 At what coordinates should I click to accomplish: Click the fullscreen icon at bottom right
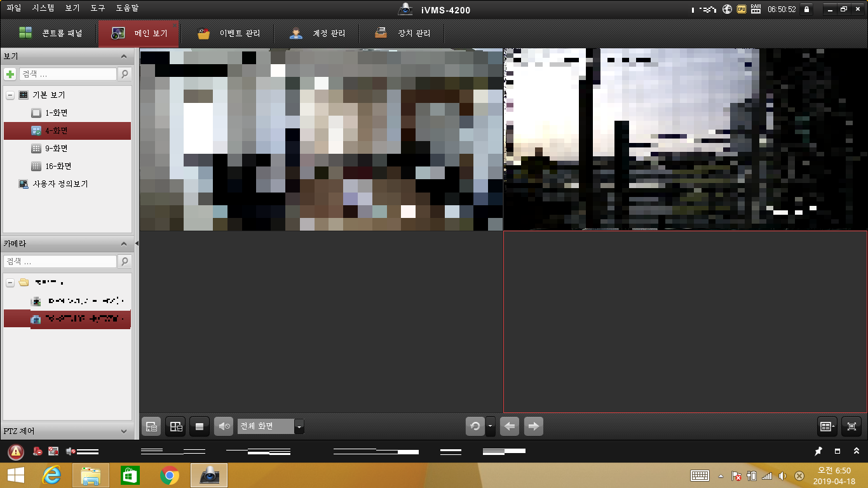click(x=852, y=426)
